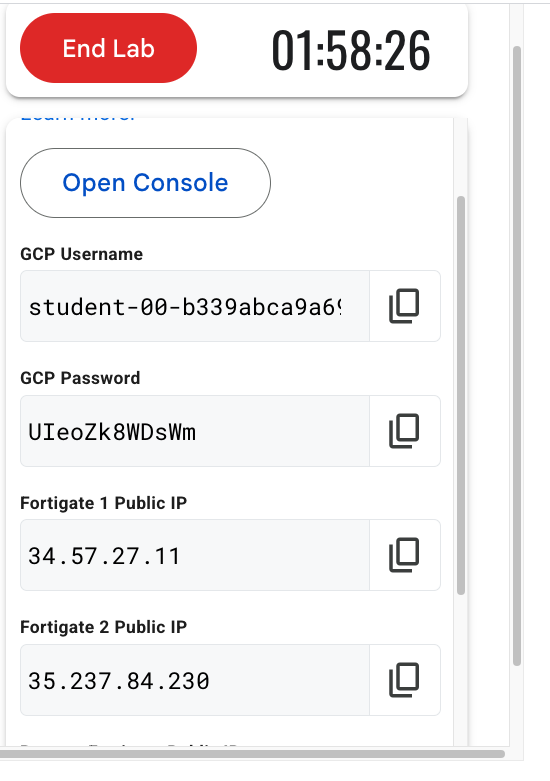Click the Fortigate 2 Public IP label

pos(104,627)
